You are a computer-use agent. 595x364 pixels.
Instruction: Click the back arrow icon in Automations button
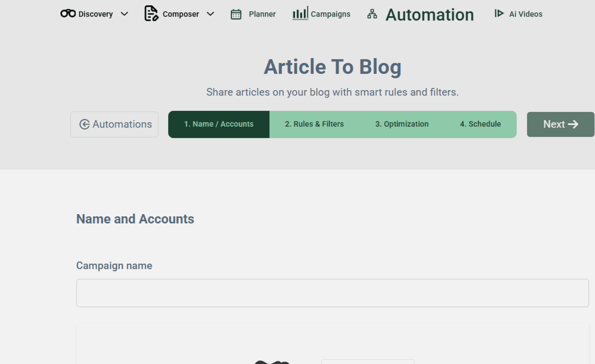[84, 124]
